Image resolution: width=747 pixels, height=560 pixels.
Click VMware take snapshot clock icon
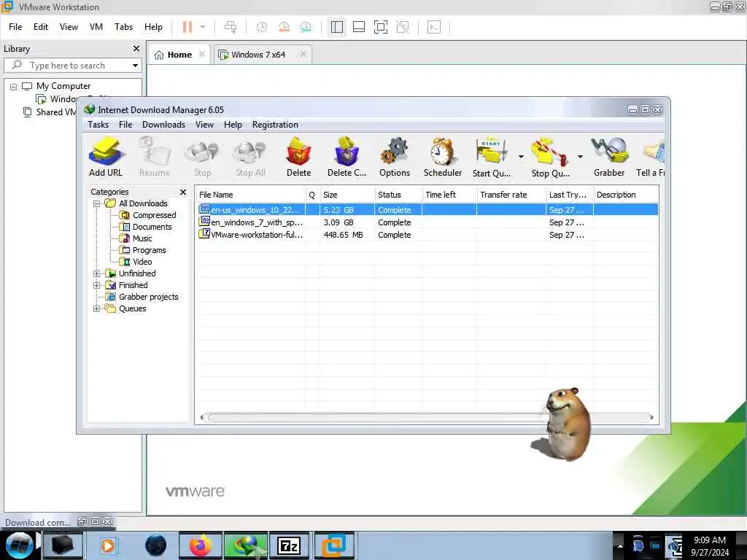(262, 27)
